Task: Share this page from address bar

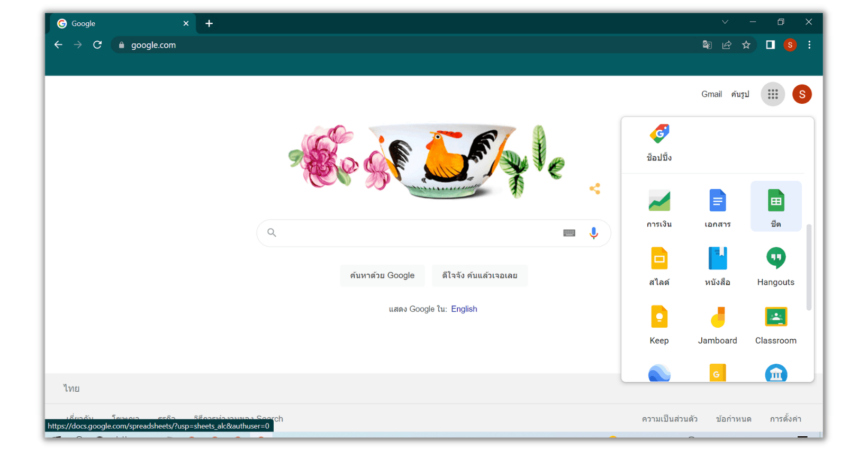Action: point(727,45)
